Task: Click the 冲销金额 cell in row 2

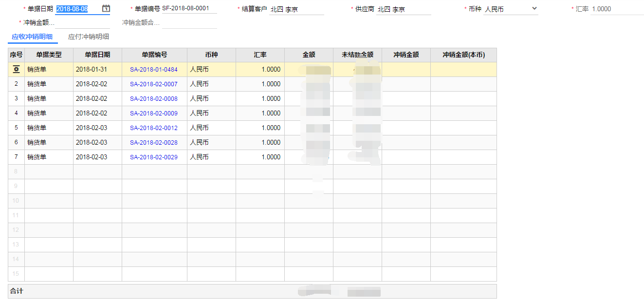Action: point(406,84)
